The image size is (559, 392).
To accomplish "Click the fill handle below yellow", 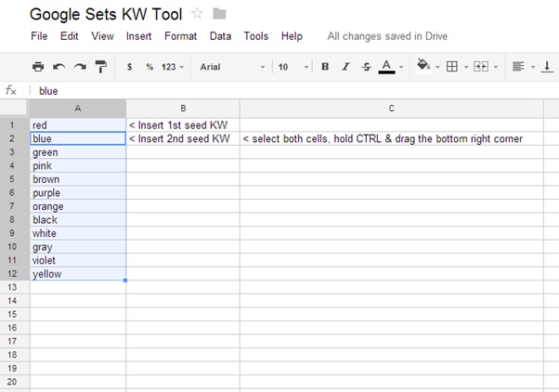I will (125, 281).
